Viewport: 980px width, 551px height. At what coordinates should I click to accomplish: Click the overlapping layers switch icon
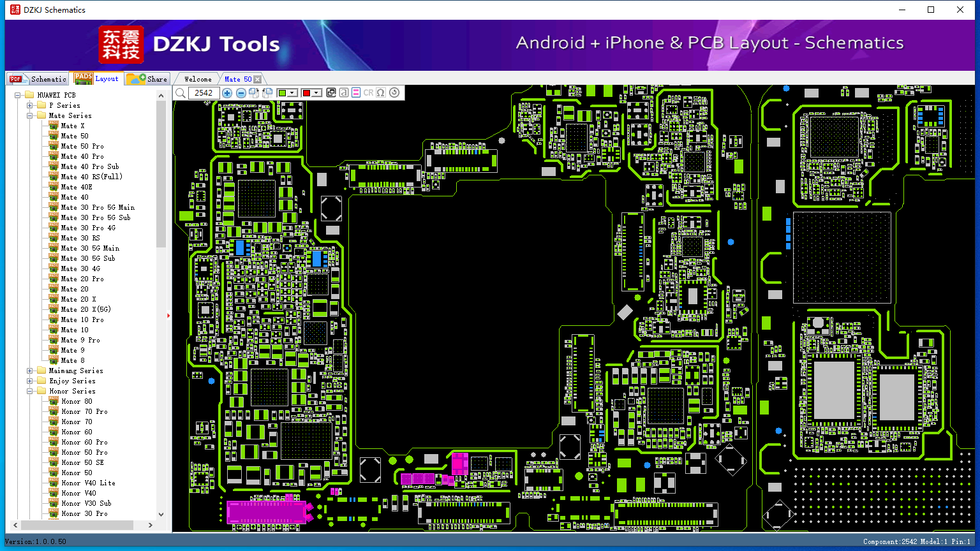point(331,92)
